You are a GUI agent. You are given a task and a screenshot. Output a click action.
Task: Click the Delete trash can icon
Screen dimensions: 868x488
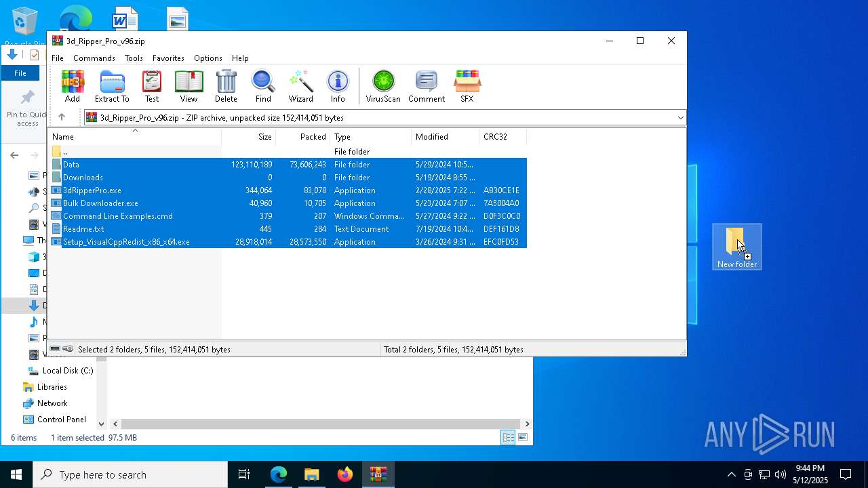pos(226,86)
